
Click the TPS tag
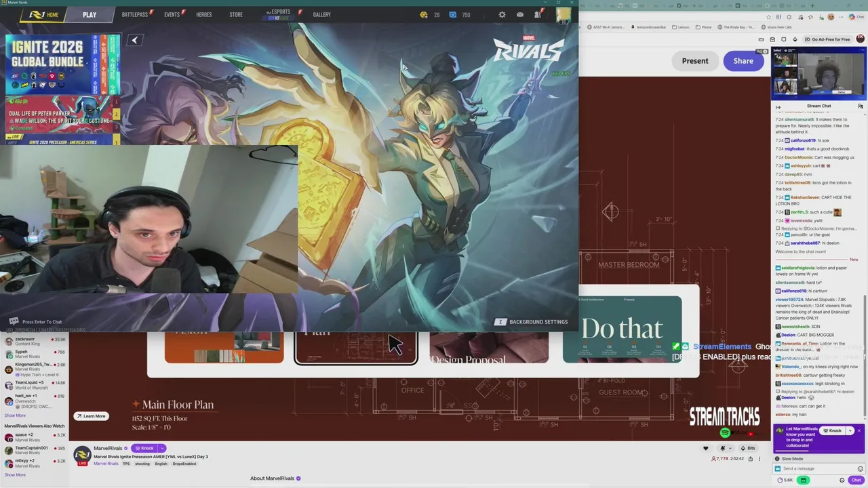coord(126,464)
